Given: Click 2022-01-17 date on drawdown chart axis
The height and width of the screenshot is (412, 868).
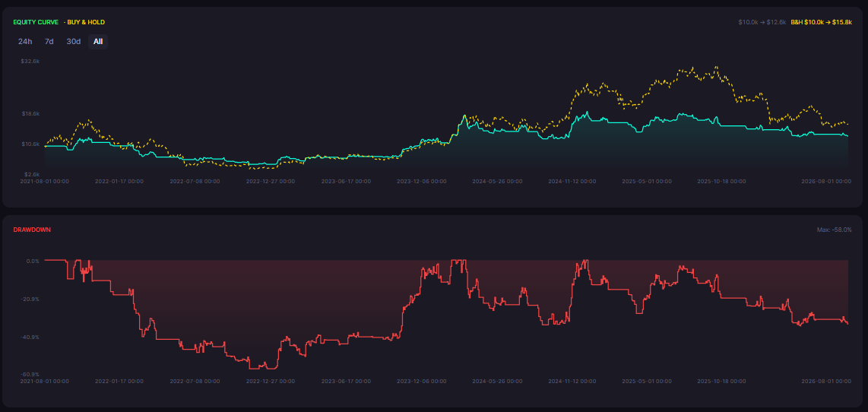Looking at the screenshot, I should tap(119, 382).
